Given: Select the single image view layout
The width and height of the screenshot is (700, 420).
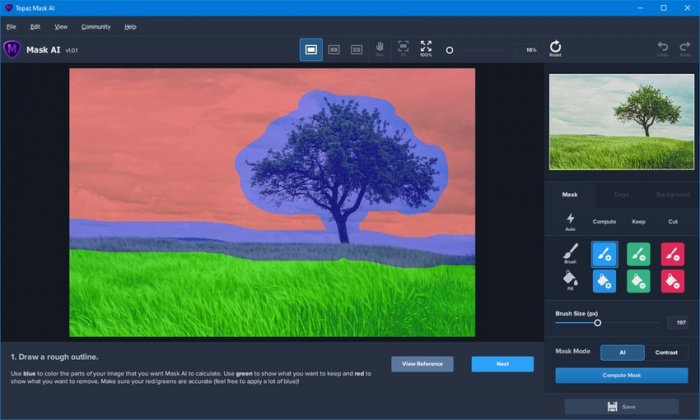Looking at the screenshot, I should pyautogui.click(x=311, y=50).
